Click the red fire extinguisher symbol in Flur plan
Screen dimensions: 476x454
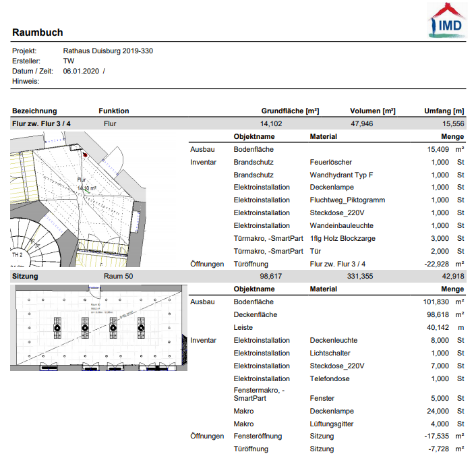(x=85, y=154)
